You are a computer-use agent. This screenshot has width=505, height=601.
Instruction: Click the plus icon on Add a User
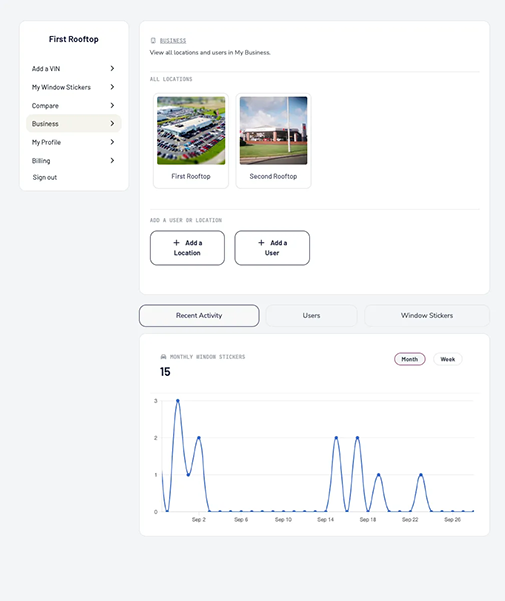pos(261,243)
